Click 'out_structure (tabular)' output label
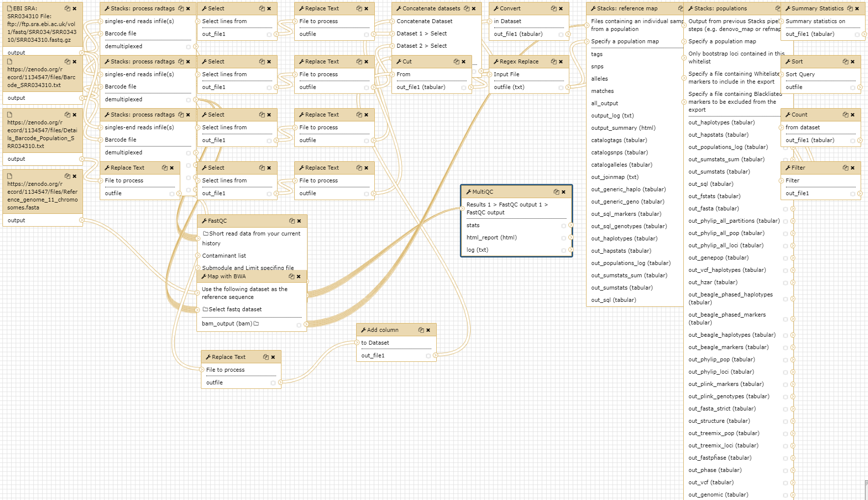The width and height of the screenshot is (868, 500). coord(719,421)
